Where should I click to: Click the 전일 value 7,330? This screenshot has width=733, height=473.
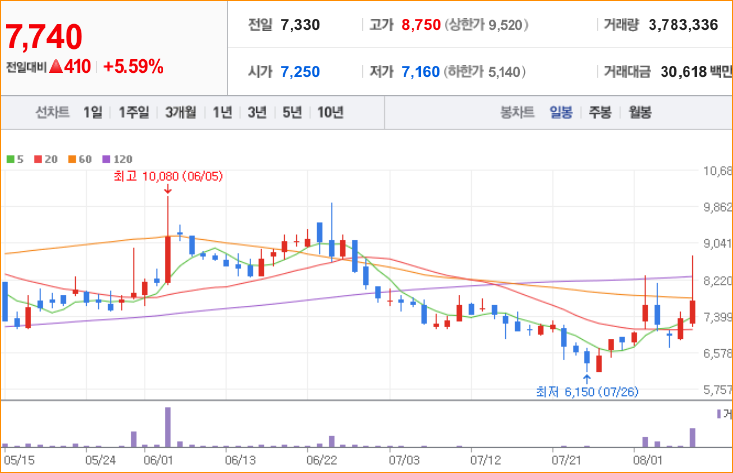[300, 25]
